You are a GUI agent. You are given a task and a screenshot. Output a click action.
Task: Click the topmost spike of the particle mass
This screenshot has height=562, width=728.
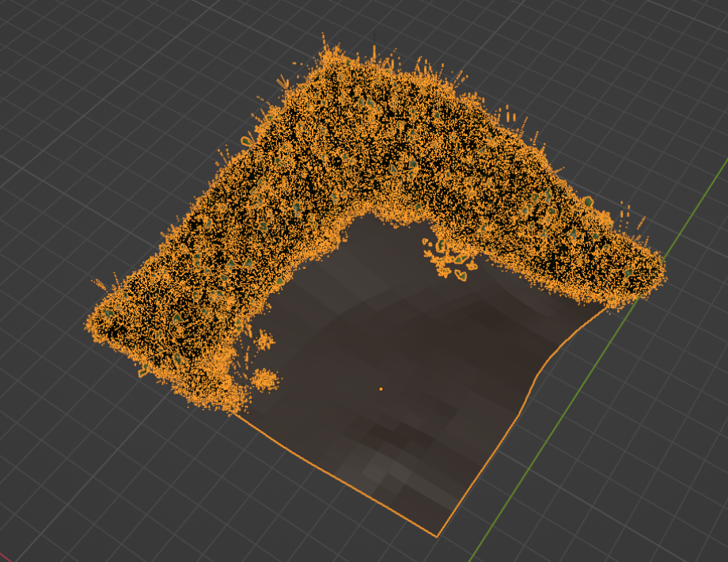[x=324, y=37]
